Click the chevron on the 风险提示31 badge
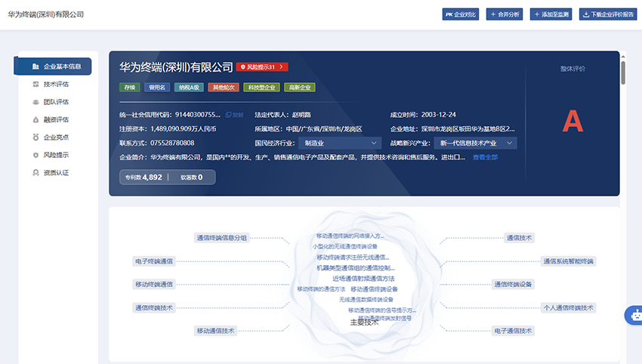This screenshot has height=364, width=642. (282, 66)
